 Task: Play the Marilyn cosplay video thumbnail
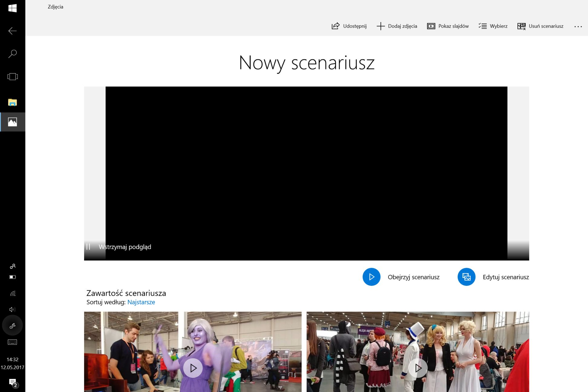click(x=418, y=368)
